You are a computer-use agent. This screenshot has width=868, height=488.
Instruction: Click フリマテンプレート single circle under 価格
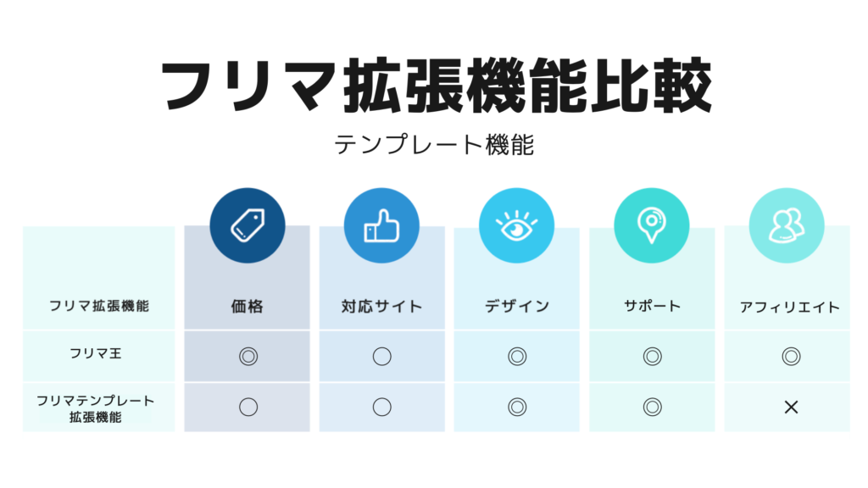click(248, 408)
